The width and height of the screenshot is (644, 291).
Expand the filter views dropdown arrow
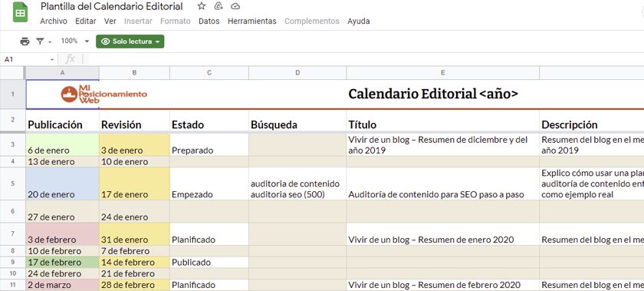[x=50, y=41]
